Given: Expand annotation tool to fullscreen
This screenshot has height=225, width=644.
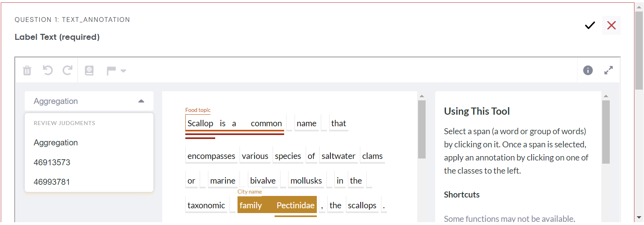Looking at the screenshot, I should pyautogui.click(x=609, y=70).
